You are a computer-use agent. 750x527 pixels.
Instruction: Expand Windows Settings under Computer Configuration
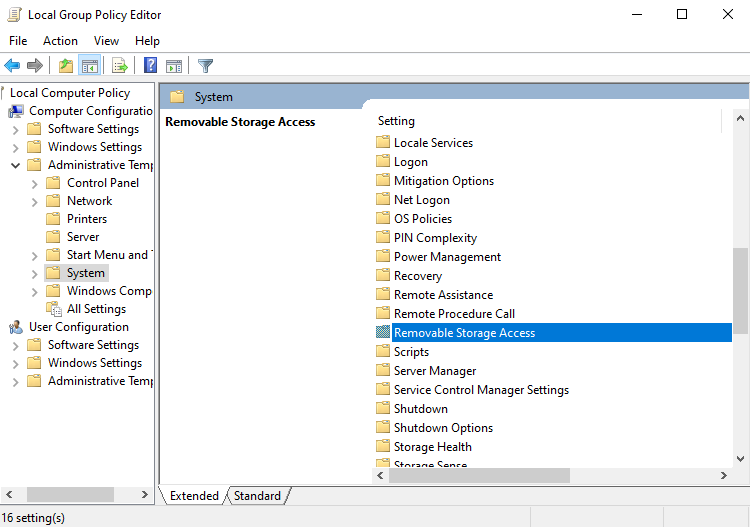click(15, 148)
